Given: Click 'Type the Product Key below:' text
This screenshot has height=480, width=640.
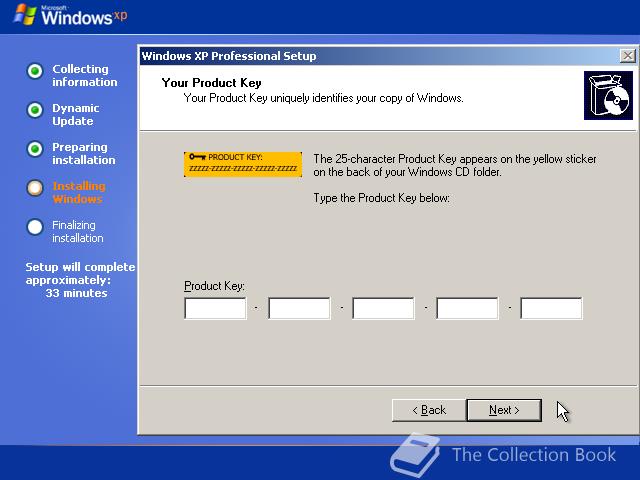Looking at the screenshot, I should tap(381, 198).
